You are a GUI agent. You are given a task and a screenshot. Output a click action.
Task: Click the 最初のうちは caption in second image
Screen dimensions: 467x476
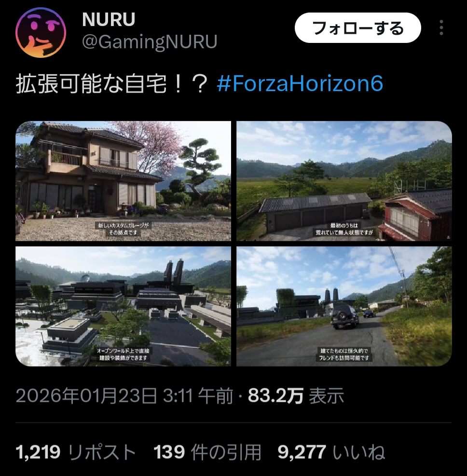click(344, 226)
